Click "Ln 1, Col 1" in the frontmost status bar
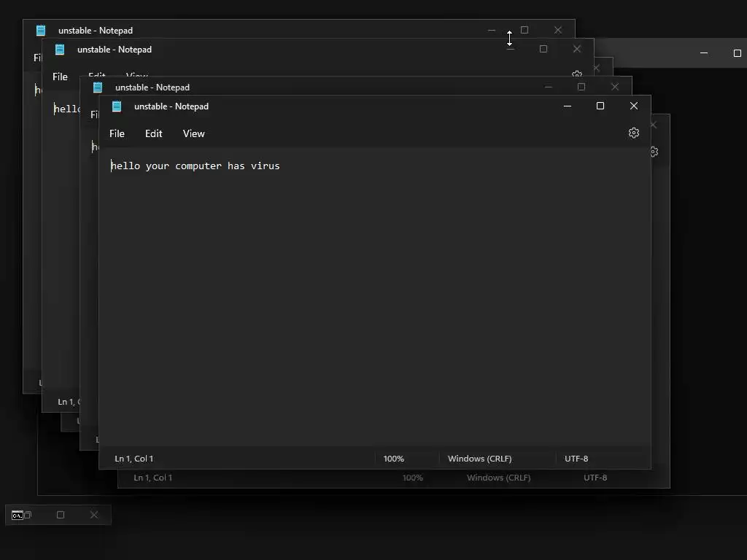Image resolution: width=747 pixels, height=560 pixels. tap(134, 459)
